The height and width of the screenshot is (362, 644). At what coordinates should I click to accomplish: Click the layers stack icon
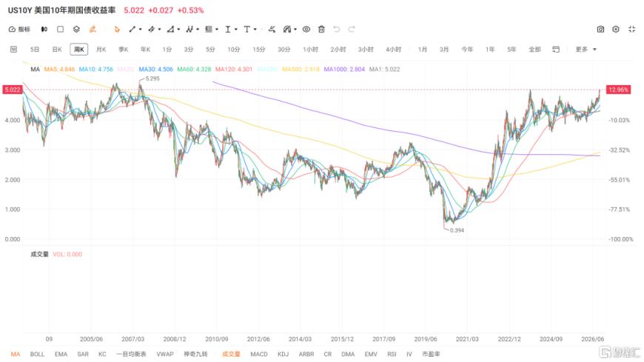(x=76, y=29)
